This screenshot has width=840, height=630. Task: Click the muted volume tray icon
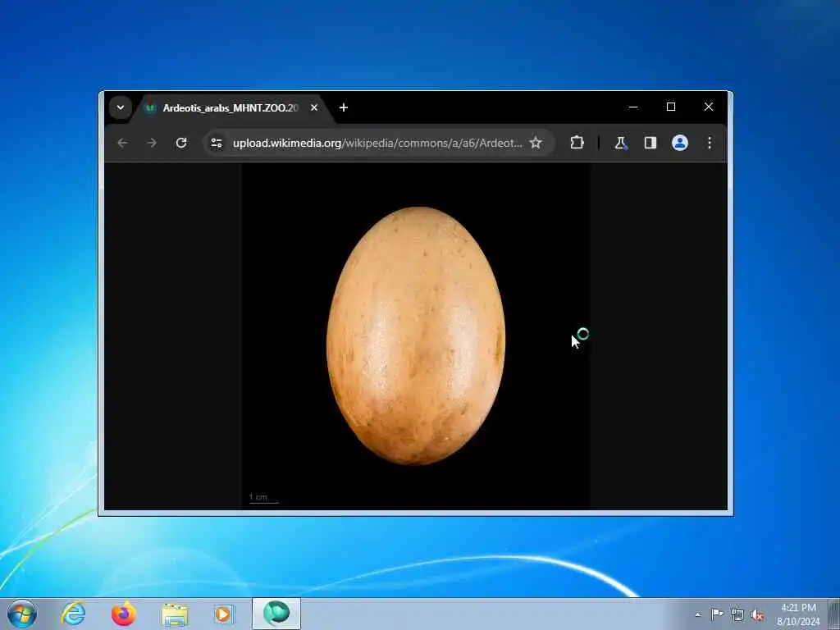(757, 614)
